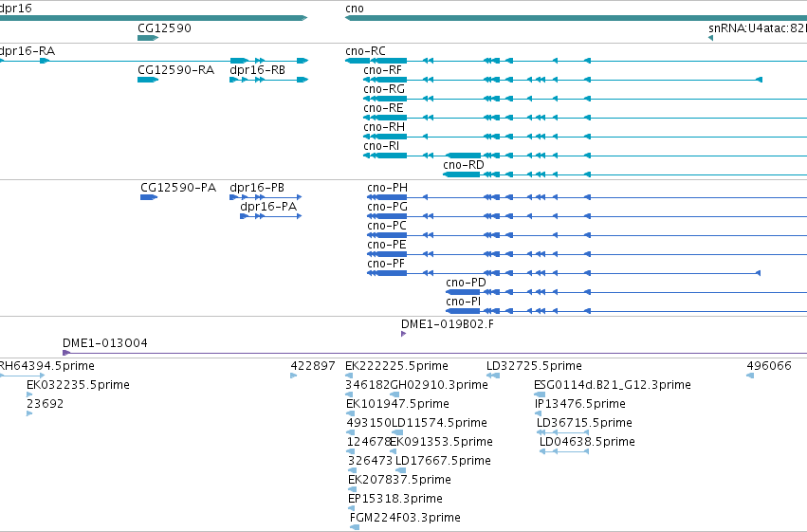Click the EK207837.5prime EST
The image size is (807, 532).
coord(352,490)
